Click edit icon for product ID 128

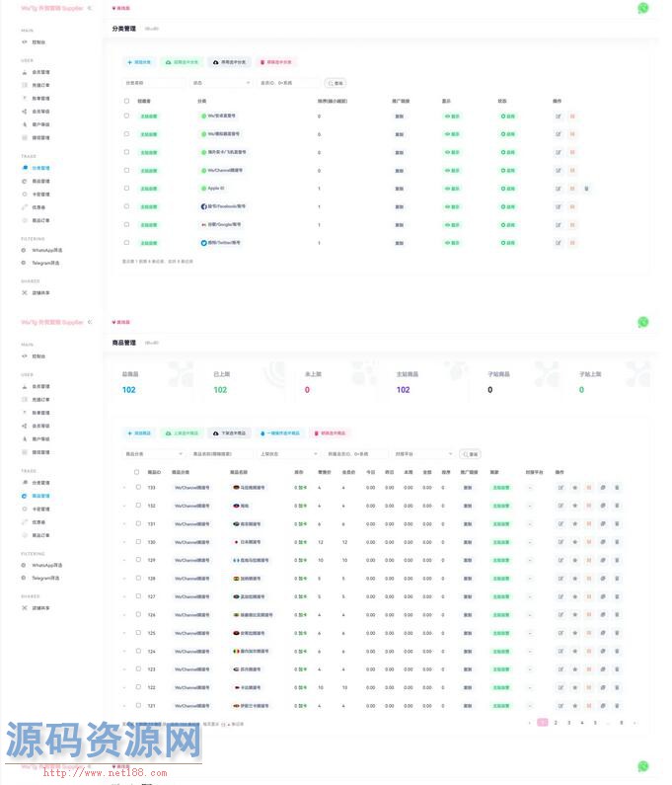[x=560, y=579]
